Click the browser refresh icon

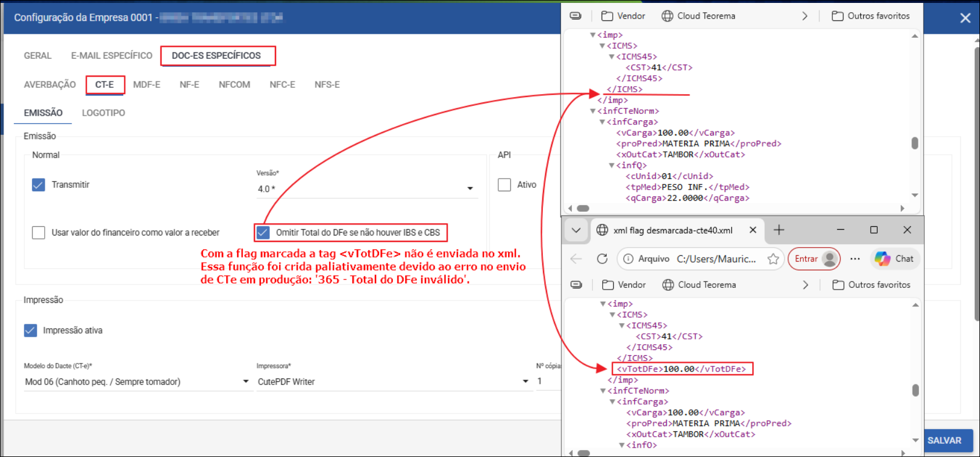click(x=602, y=259)
